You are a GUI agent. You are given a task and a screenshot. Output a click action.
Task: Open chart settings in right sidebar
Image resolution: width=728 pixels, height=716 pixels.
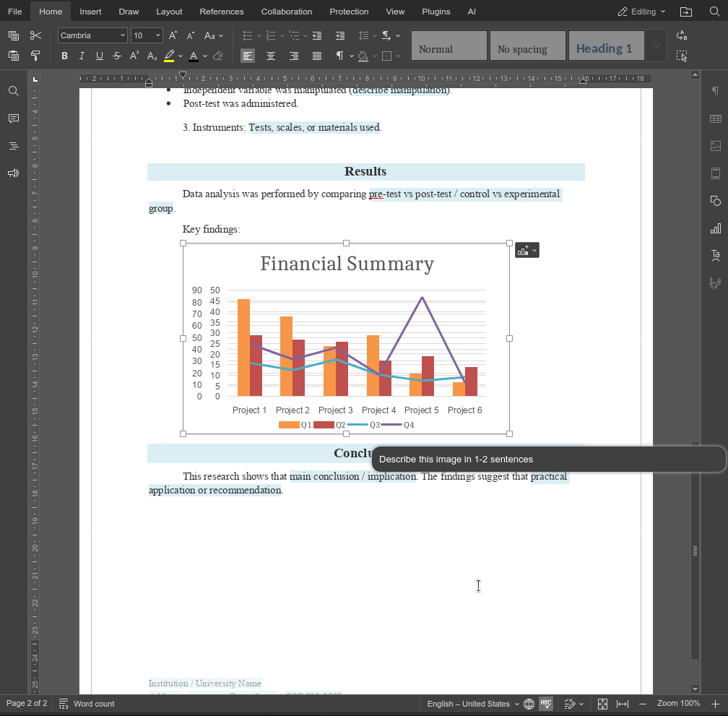(715, 228)
